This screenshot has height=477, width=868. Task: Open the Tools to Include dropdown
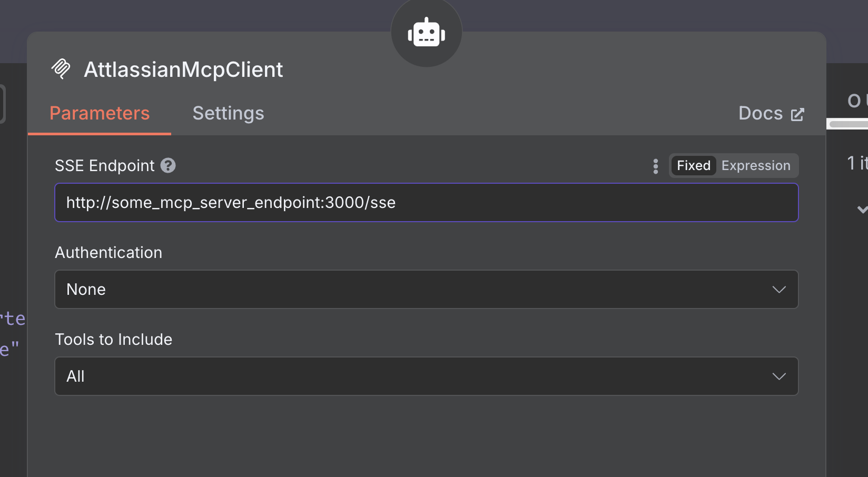[427, 376]
